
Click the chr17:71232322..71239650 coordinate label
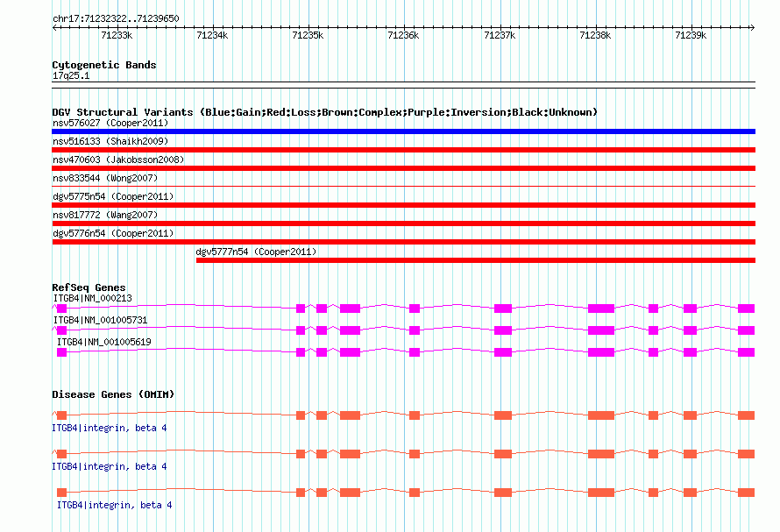pos(116,18)
